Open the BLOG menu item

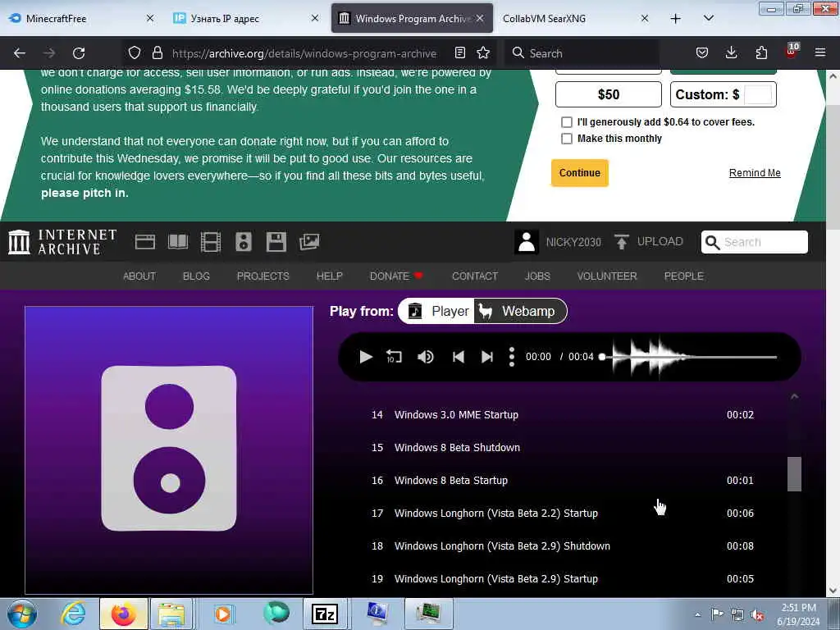coord(196,276)
